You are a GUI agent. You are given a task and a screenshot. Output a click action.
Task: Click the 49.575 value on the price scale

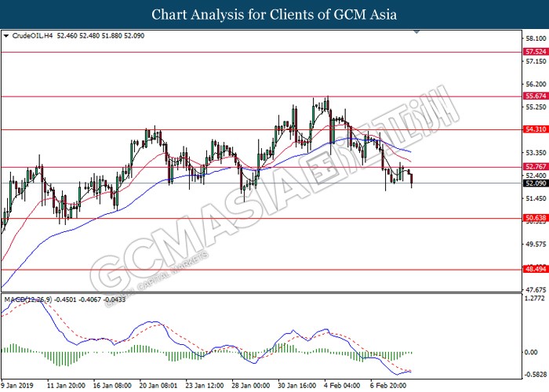tap(535, 244)
